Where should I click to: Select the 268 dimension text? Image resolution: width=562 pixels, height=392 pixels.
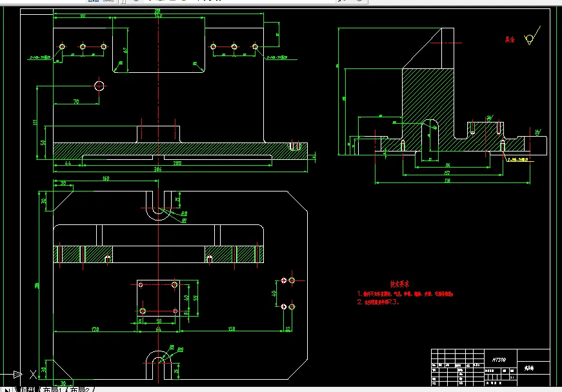coord(177,163)
